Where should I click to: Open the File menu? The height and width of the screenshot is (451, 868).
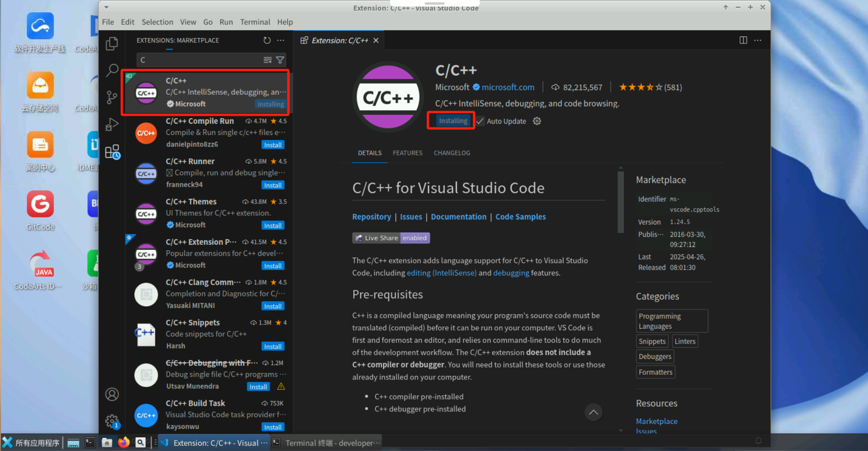pos(108,22)
